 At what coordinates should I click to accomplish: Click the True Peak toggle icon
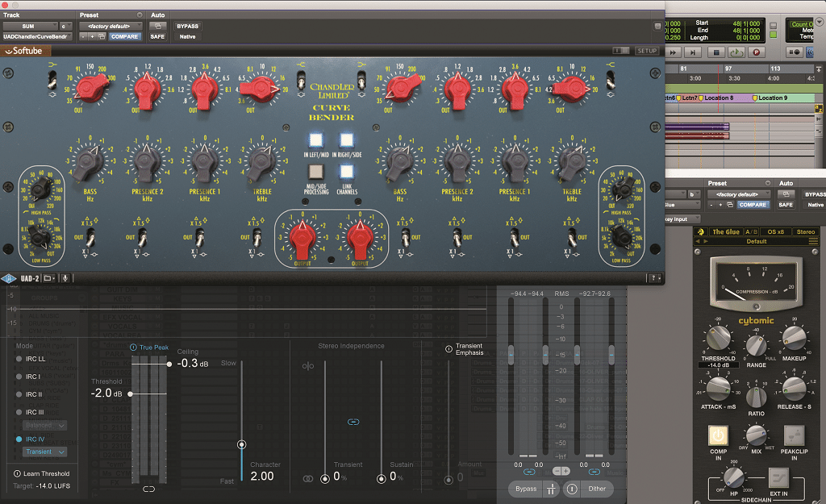[133, 348]
